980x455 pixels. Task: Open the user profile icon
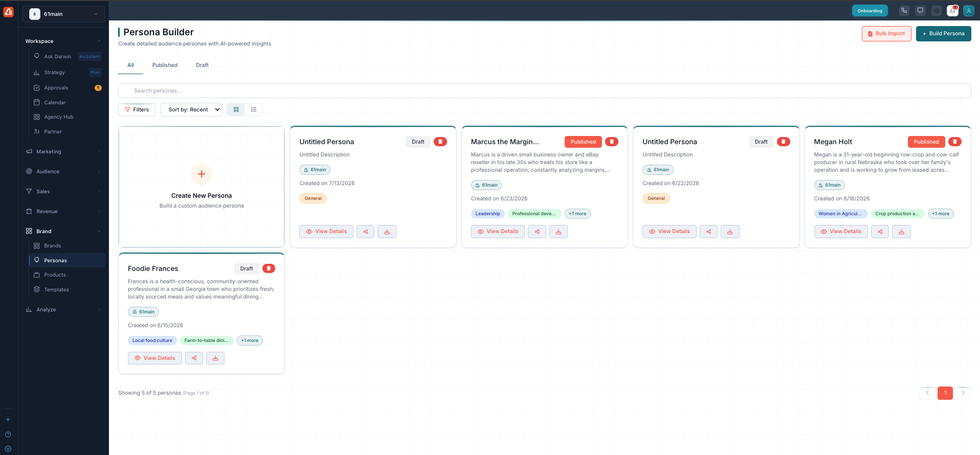tap(968, 11)
